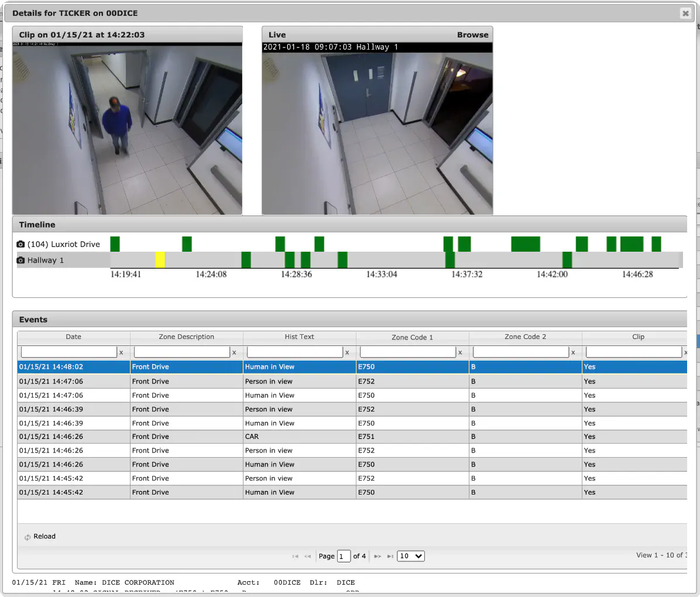Click the Live Hallway 1 camera feed
Image resolution: width=700 pixels, height=597 pixels.
[x=378, y=129]
